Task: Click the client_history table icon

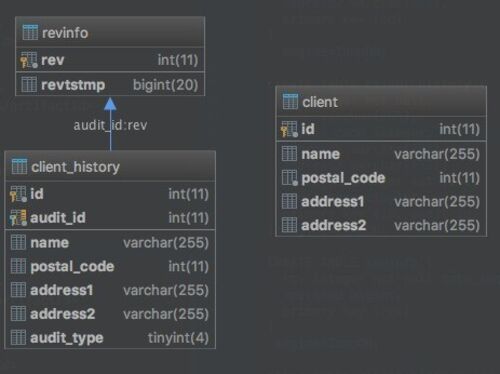Action: pos(19,166)
